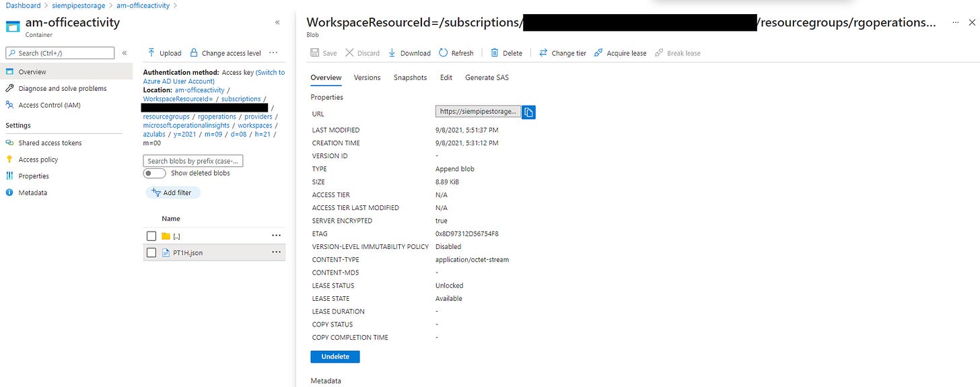
Task: Delete the blob using trash icon
Action: (495, 52)
